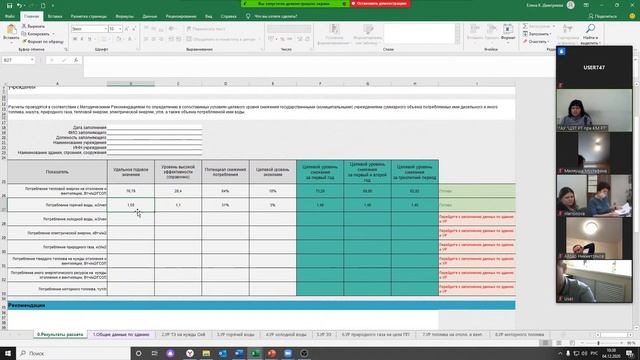
Task: Switch to the Вставка ribbon tab
Action: pyautogui.click(x=55, y=16)
